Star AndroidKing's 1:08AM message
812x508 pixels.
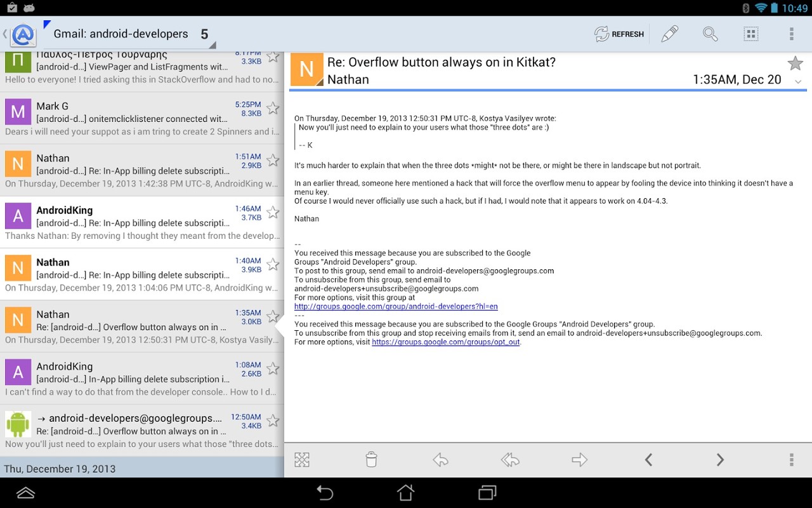coord(273,368)
